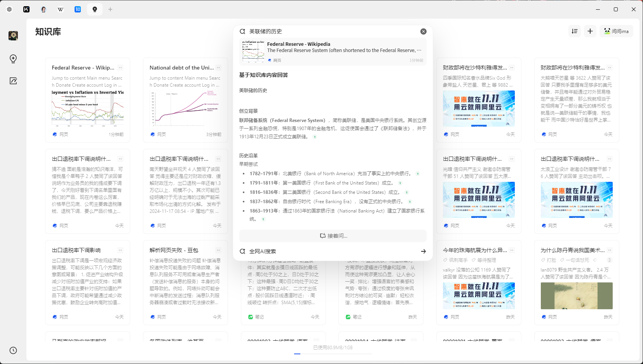Select the 一句话怼死 tag
Image resolution: width=643 pixels, height=364 pixels.
tap(575, 260)
